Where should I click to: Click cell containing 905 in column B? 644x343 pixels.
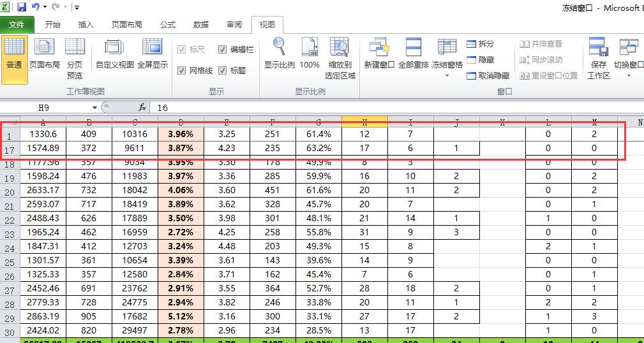click(89, 316)
